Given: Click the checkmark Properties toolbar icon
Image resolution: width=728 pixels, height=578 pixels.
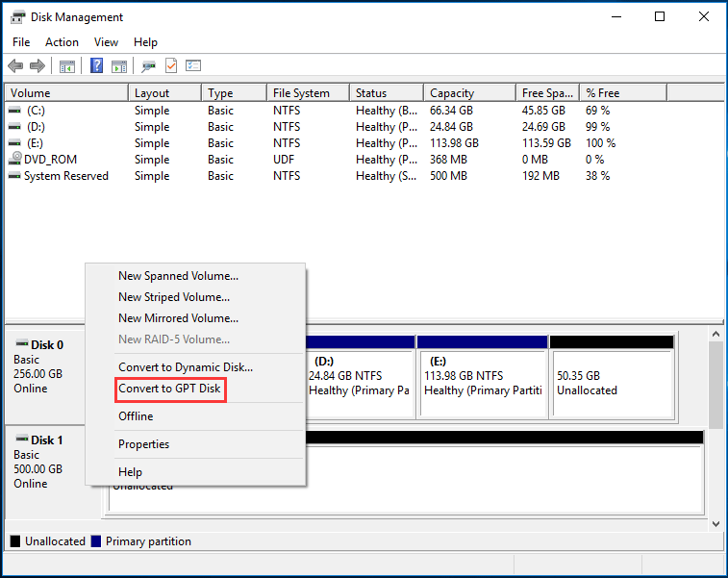Looking at the screenshot, I should (171, 66).
